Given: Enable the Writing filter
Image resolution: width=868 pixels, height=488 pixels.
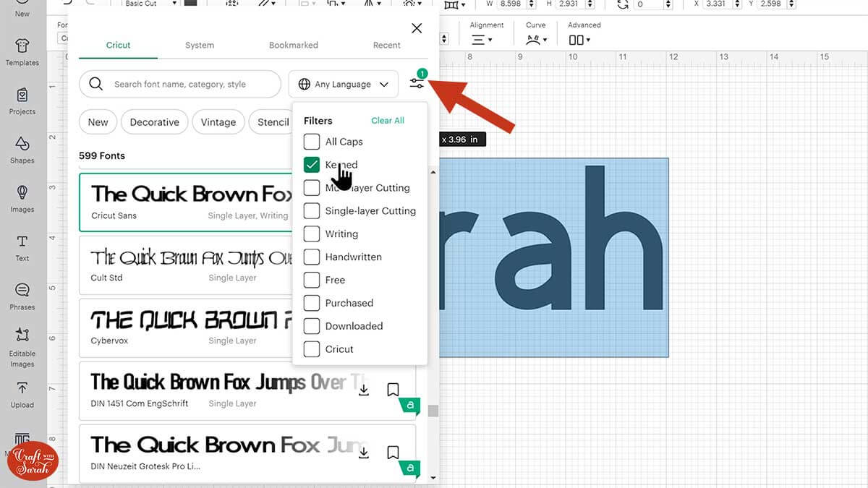Looking at the screenshot, I should pos(312,234).
